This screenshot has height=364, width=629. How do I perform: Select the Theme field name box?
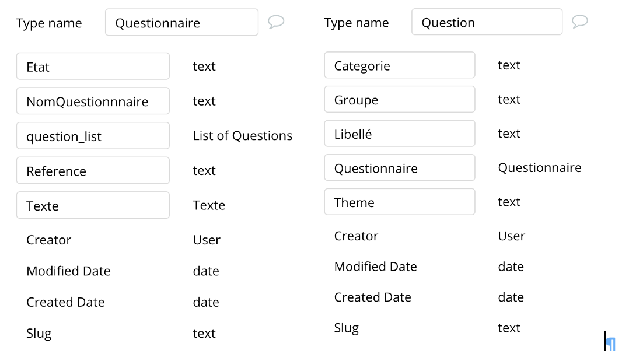(400, 202)
